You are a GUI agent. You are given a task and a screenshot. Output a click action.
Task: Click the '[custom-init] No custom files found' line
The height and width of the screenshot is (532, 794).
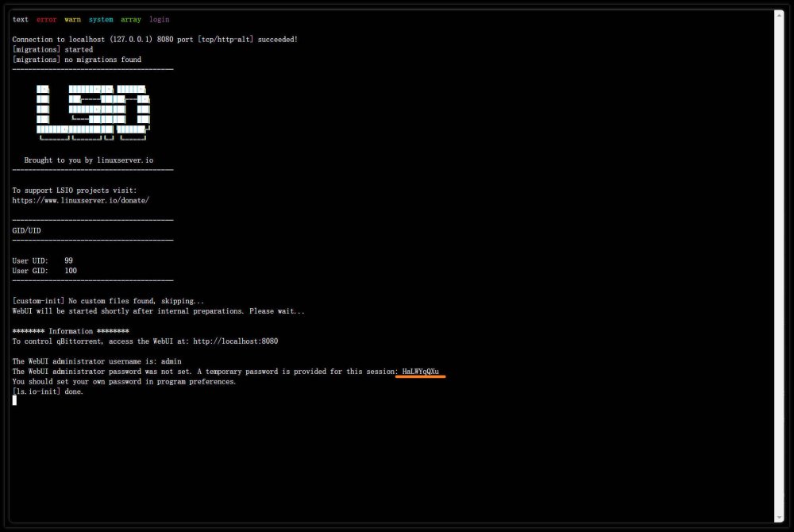108,301
